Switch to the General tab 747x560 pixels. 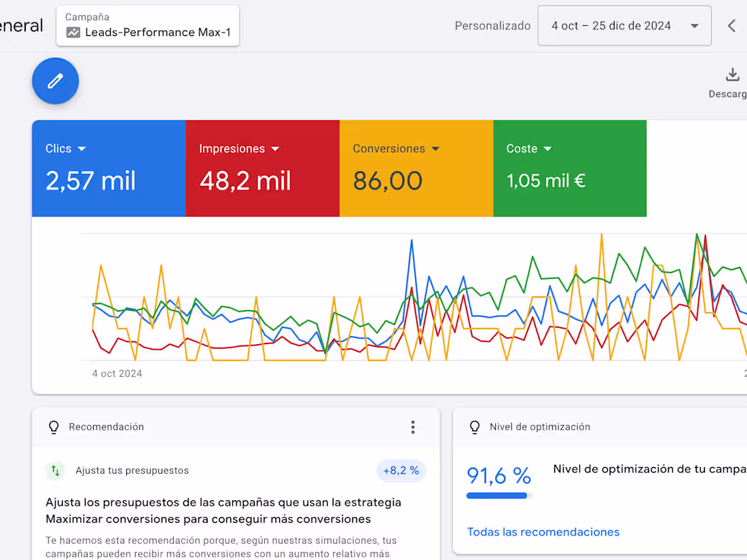click(19, 25)
